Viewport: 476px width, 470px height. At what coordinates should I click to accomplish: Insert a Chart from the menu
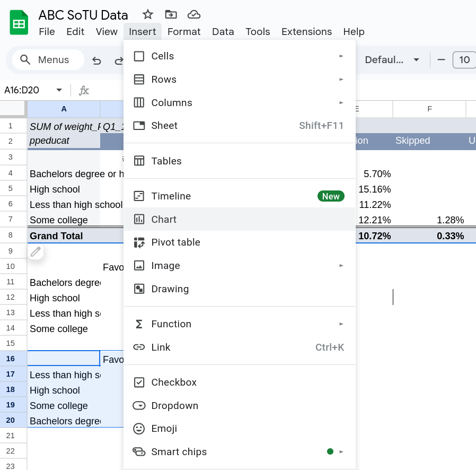(x=164, y=219)
